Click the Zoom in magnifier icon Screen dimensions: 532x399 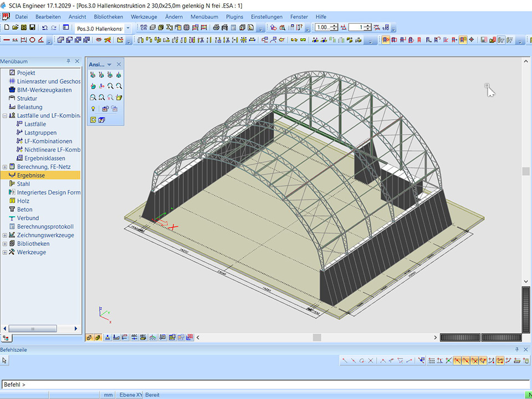110,86
